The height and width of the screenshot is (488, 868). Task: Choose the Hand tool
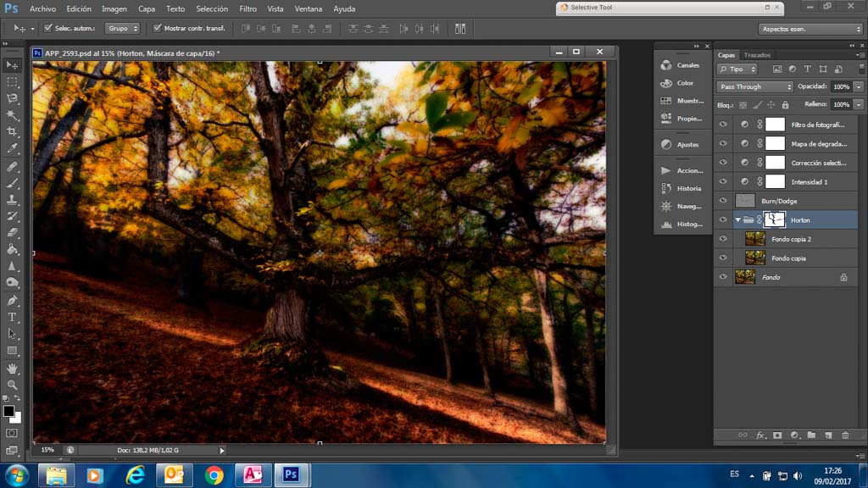coord(12,369)
